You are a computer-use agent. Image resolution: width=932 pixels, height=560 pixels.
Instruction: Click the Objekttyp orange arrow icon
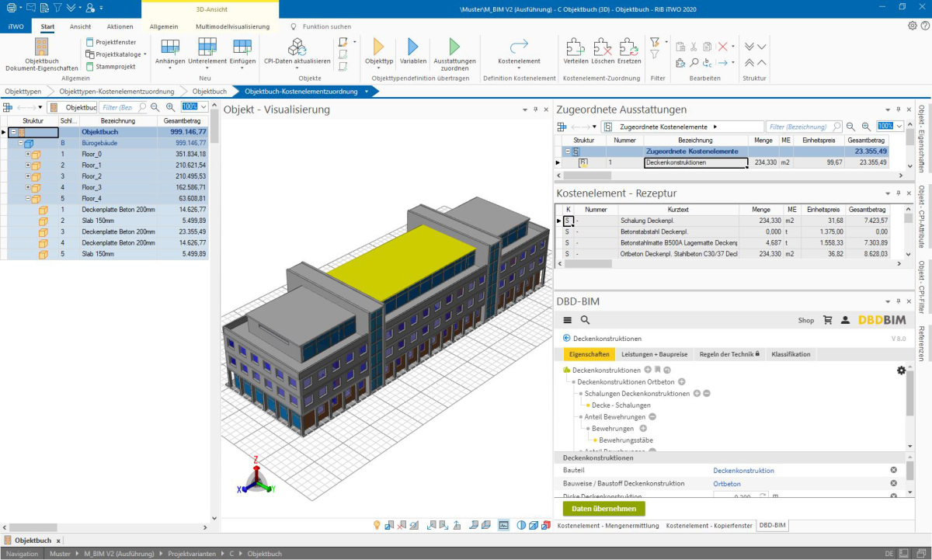tap(379, 47)
